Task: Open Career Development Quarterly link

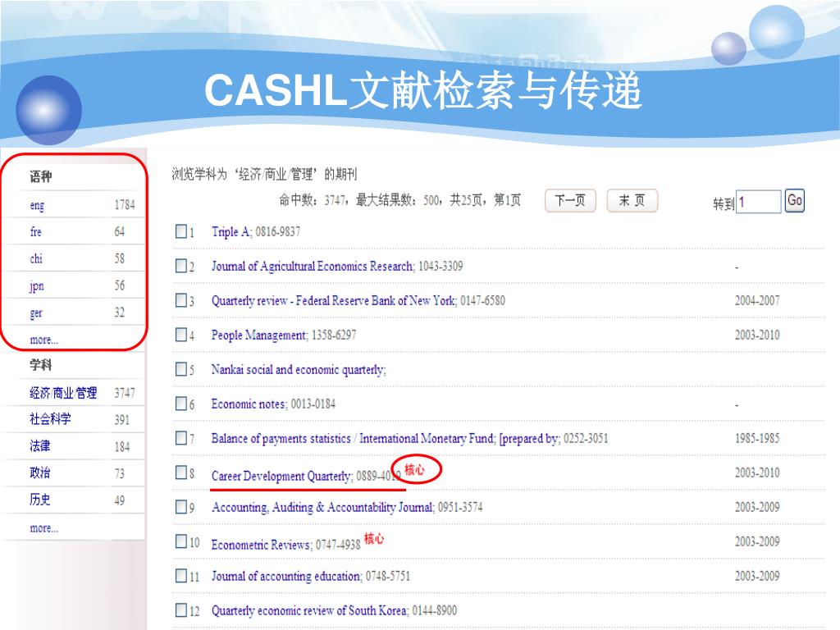Action: pos(281,476)
